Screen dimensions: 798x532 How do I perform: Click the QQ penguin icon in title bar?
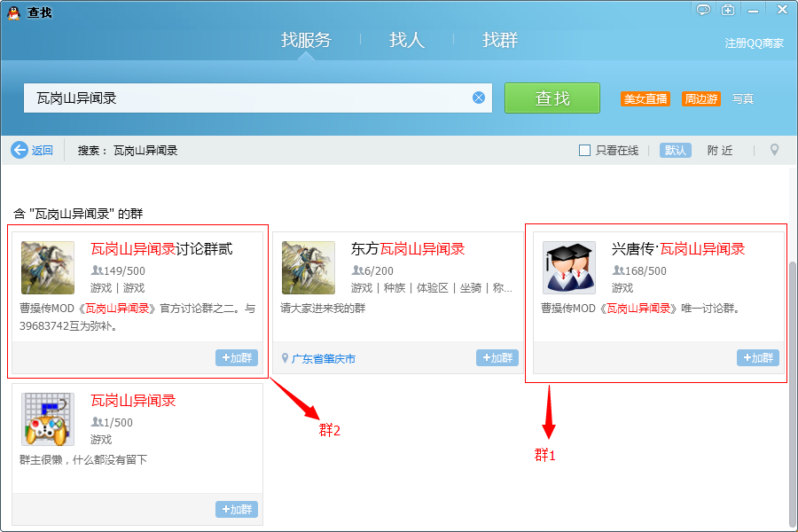tap(14, 12)
